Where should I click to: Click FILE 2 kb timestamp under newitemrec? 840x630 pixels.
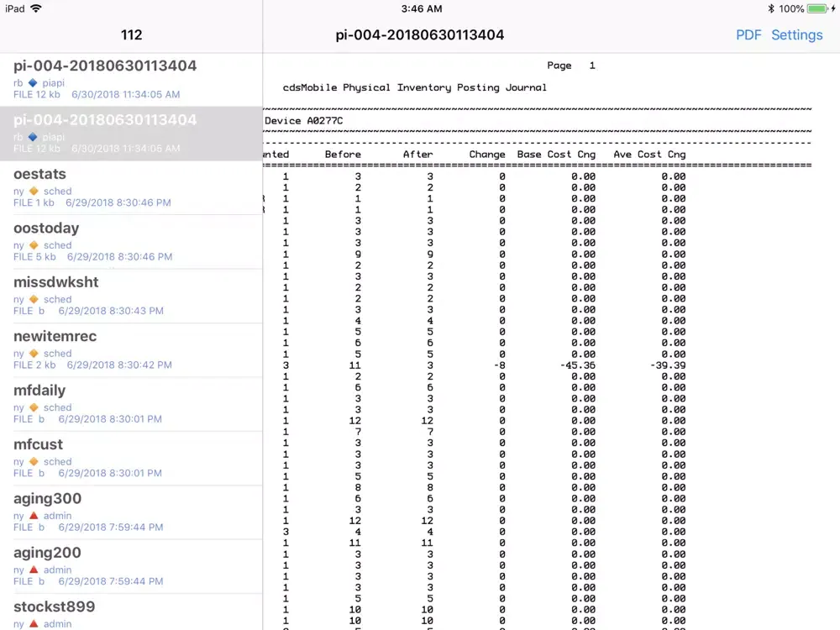(92, 365)
